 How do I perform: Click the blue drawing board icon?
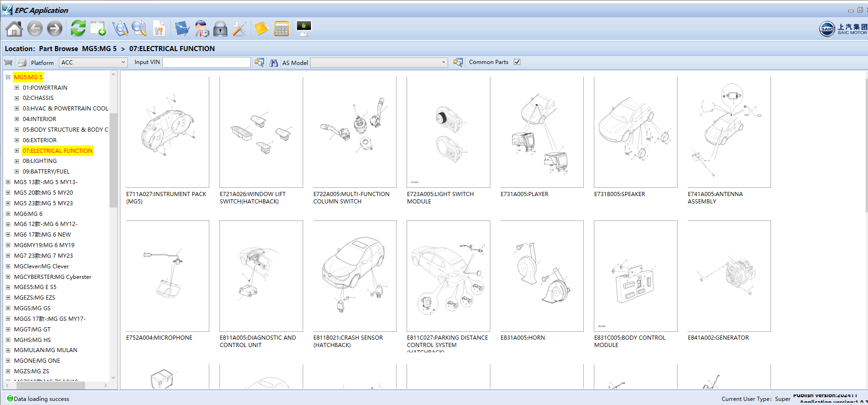[x=182, y=29]
